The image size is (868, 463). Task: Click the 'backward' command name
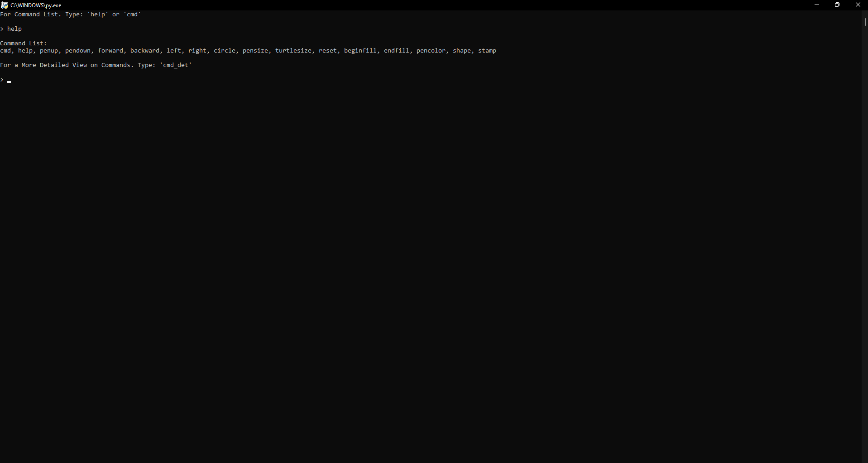pyautogui.click(x=145, y=51)
